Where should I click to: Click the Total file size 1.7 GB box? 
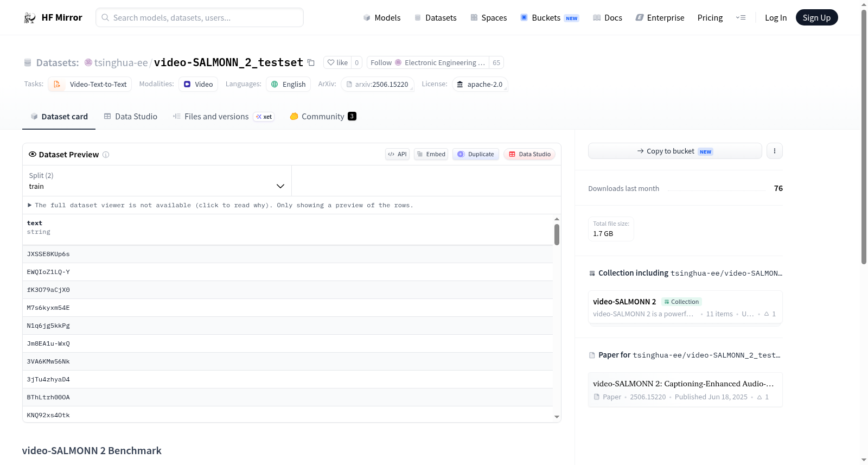coord(611,229)
